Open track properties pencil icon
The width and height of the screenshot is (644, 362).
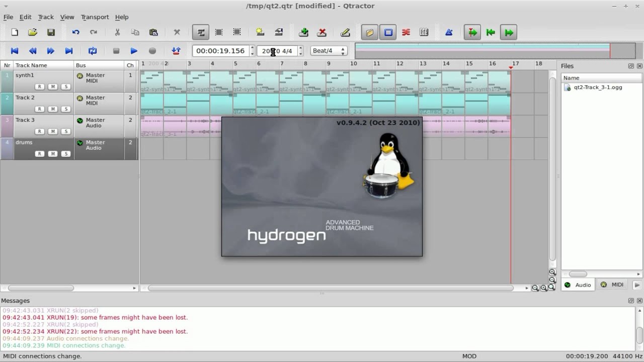point(345,32)
